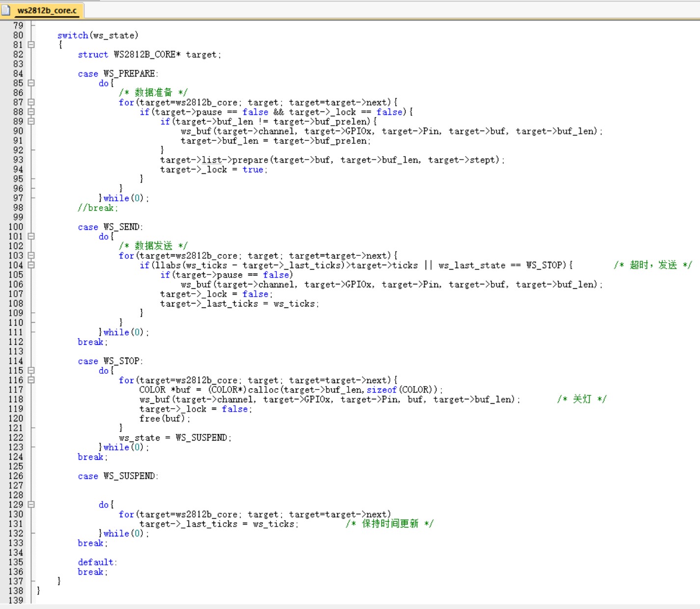Click line number 80 in the margin

tap(18, 35)
